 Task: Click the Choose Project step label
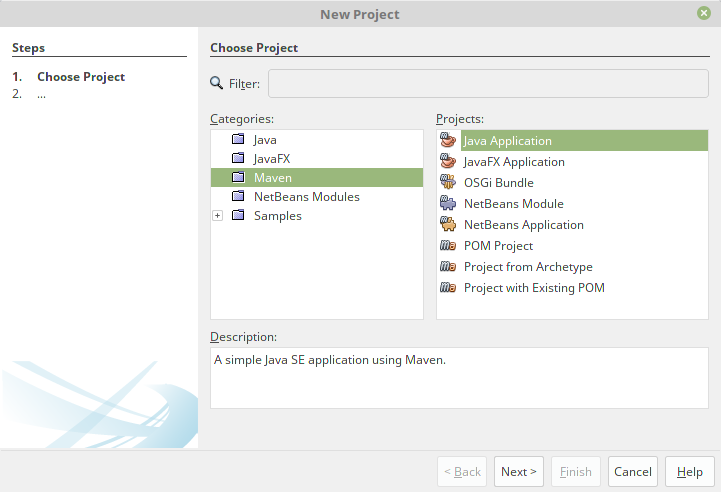pyautogui.click(x=81, y=77)
